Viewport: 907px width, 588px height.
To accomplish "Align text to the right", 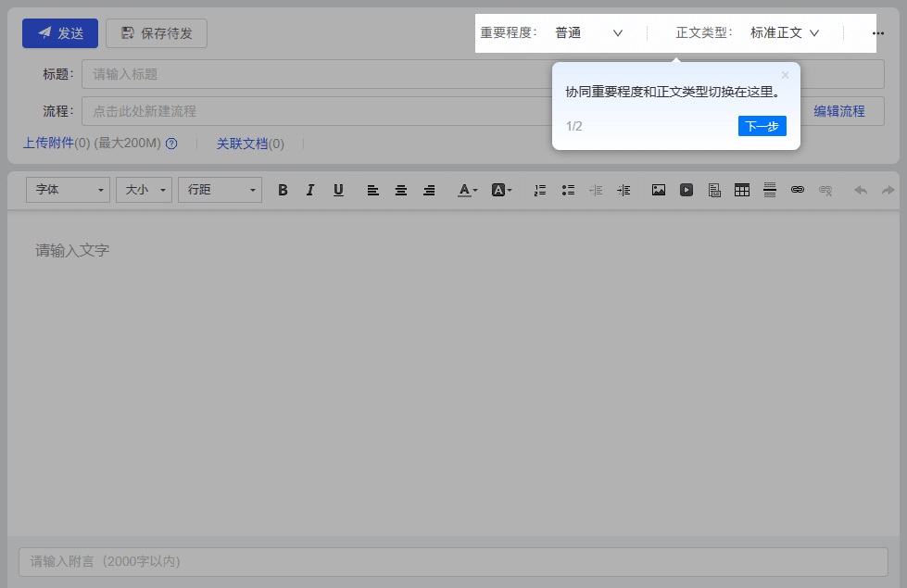I will click(x=429, y=190).
